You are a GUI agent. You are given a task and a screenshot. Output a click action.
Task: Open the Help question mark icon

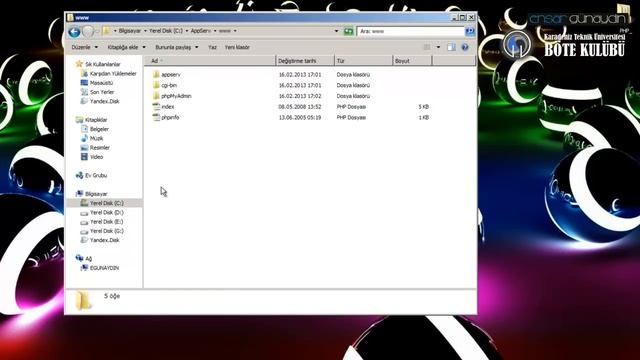465,47
